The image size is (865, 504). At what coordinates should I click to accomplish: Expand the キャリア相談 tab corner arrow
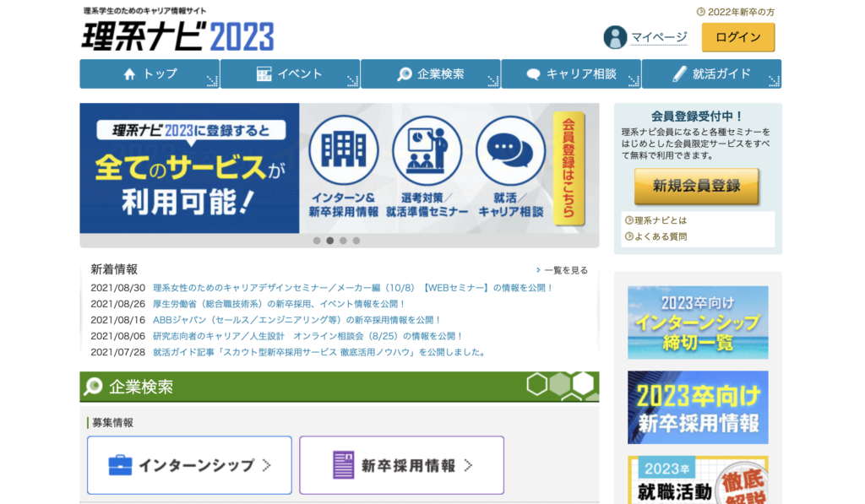click(x=634, y=82)
